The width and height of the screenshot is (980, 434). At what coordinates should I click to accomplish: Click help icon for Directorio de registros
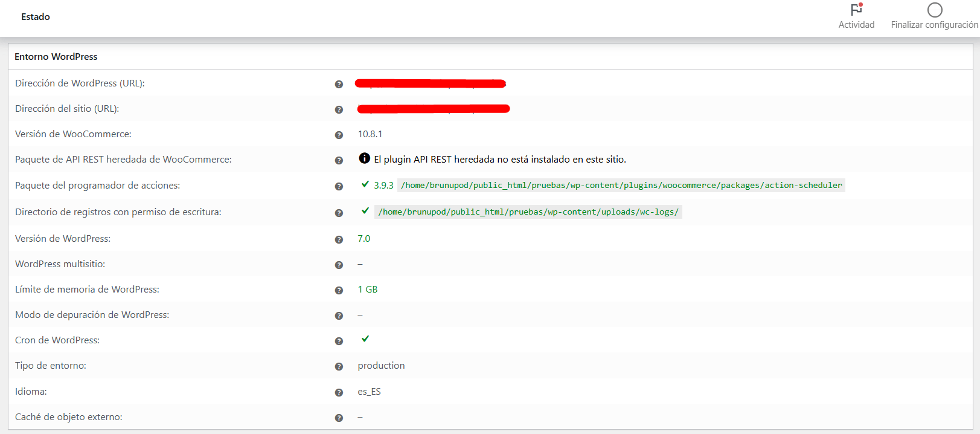pos(339,213)
